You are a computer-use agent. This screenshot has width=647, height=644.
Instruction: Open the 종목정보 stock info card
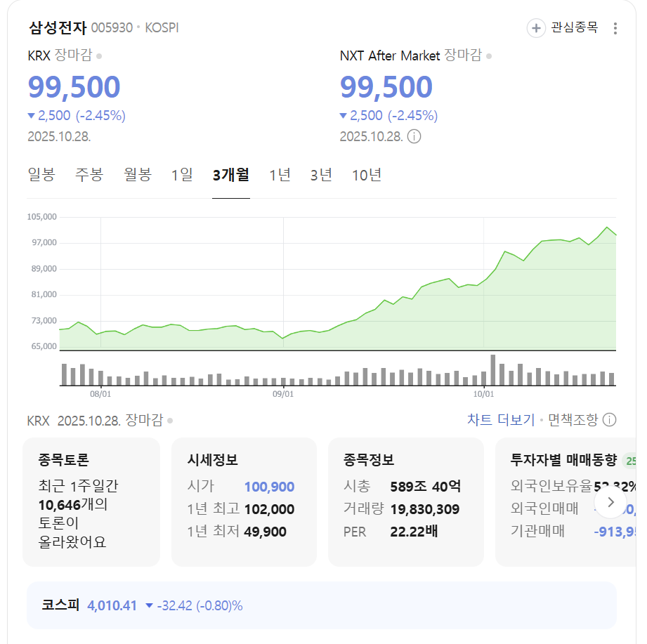(x=405, y=501)
